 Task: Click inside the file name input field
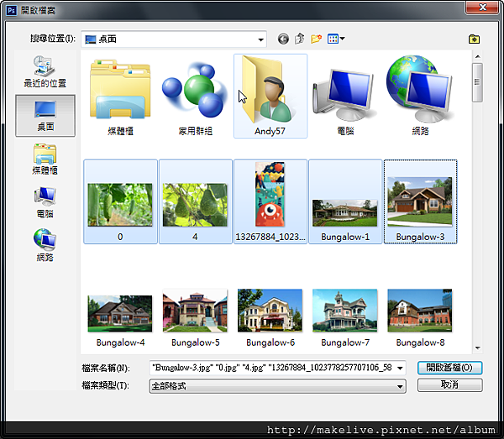[272, 368]
